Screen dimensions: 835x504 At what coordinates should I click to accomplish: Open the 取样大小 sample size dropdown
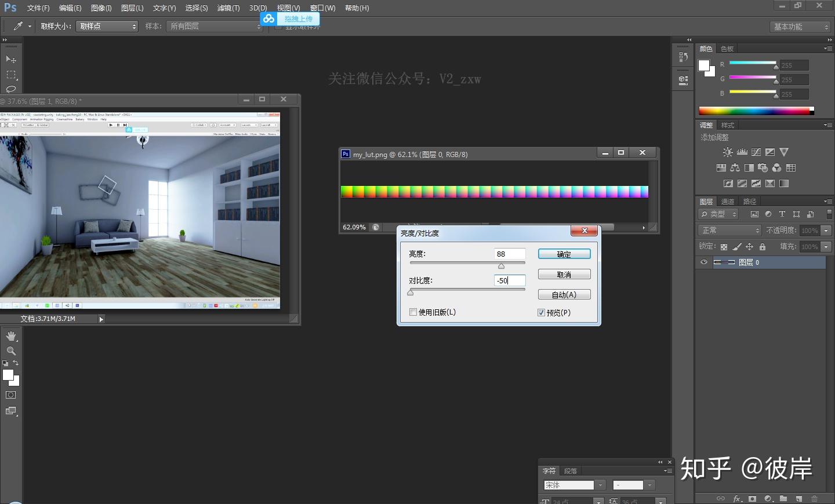107,27
